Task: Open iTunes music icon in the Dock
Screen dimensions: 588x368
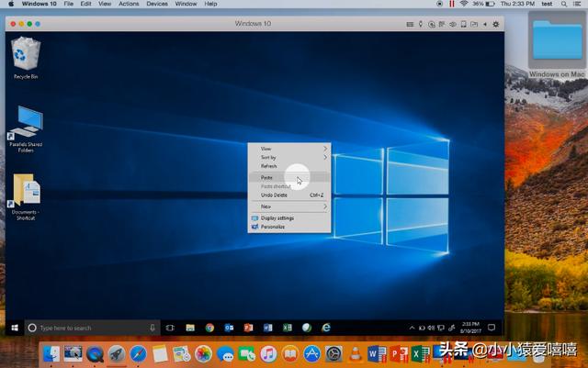Action: click(x=268, y=354)
